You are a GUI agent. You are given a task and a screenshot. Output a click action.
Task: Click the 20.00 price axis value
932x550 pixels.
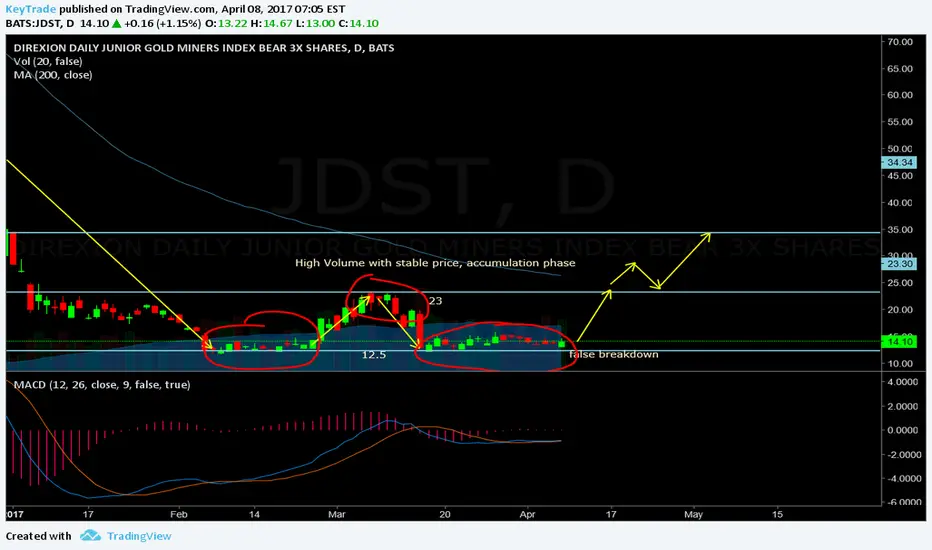(900, 310)
